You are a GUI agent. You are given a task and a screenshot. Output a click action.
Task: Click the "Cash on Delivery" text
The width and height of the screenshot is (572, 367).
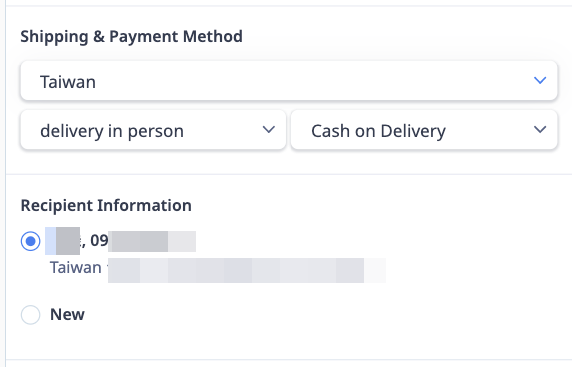pyautogui.click(x=378, y=131)
